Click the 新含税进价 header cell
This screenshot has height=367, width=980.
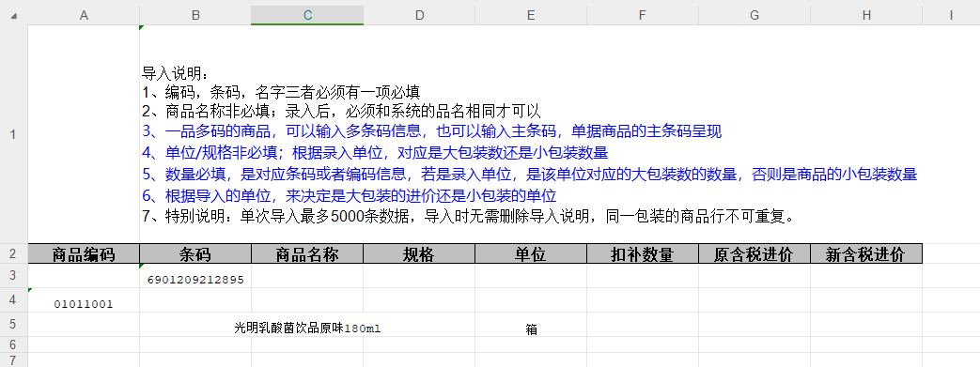866,253
